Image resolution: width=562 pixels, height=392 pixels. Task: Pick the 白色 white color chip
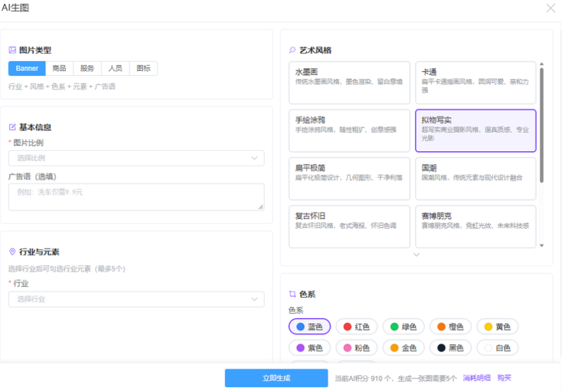[x=497, y=347]
